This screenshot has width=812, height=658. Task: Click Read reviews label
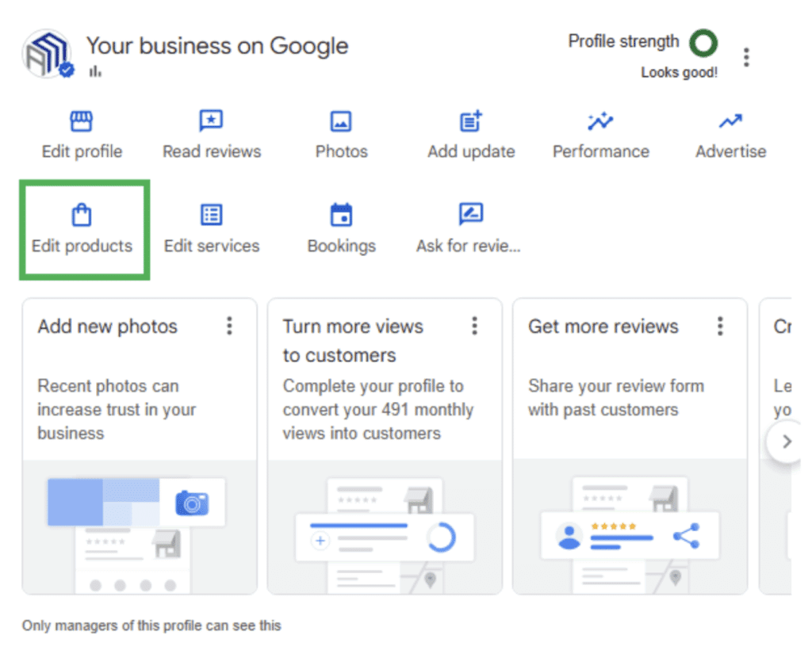[212, 151]
